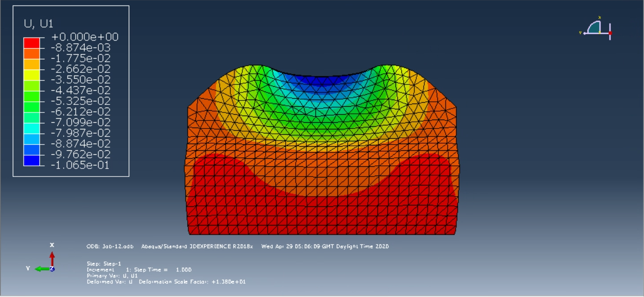Click the 3D compass in the viewport corner
Screen dimensions: 644x297
coord(597,28)
